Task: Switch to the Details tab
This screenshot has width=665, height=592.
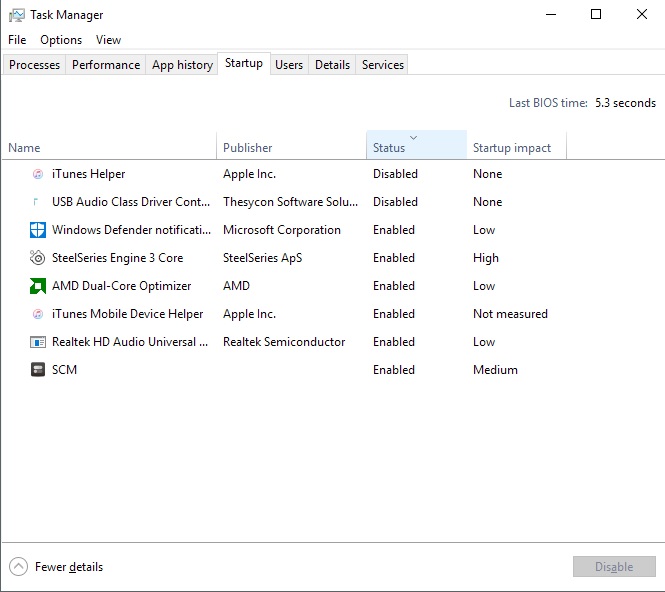Action: (332, 65)
